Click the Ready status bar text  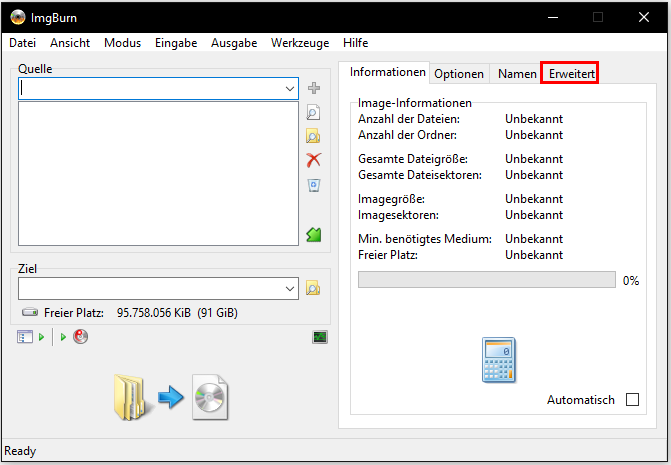[x=20, y=451]
